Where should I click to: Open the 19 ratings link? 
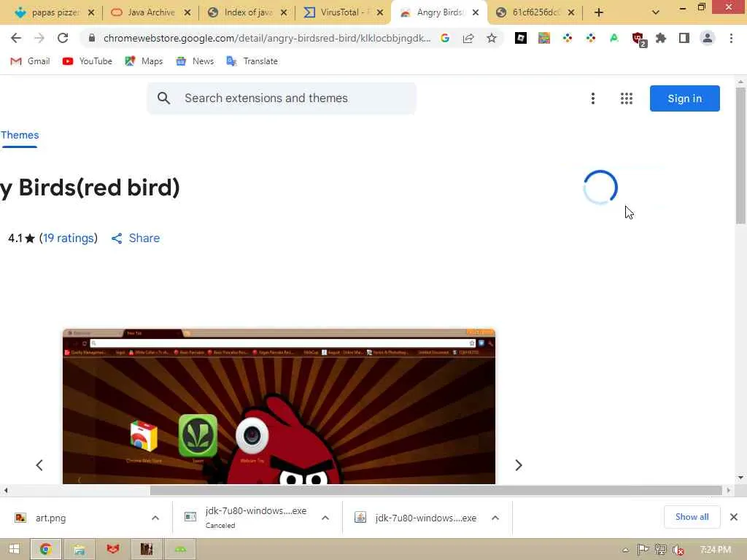point(68,238)
